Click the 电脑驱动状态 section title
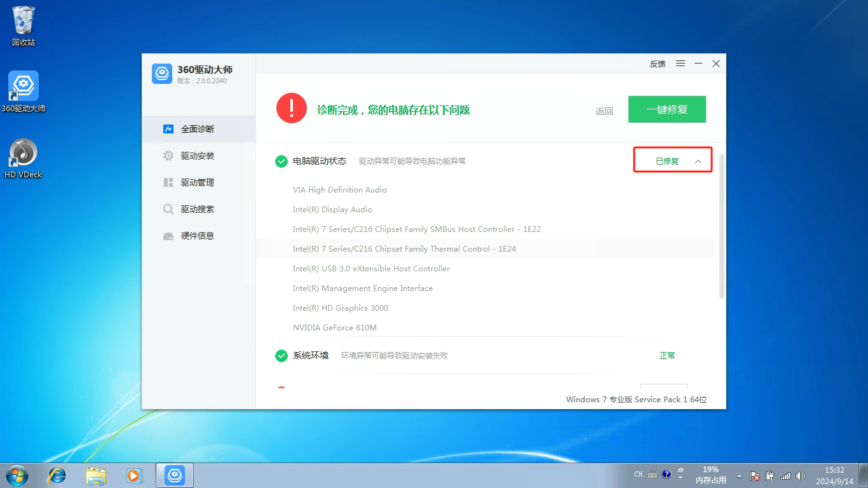Viewport: 868px width, 488px height. (x=320, y=161)
